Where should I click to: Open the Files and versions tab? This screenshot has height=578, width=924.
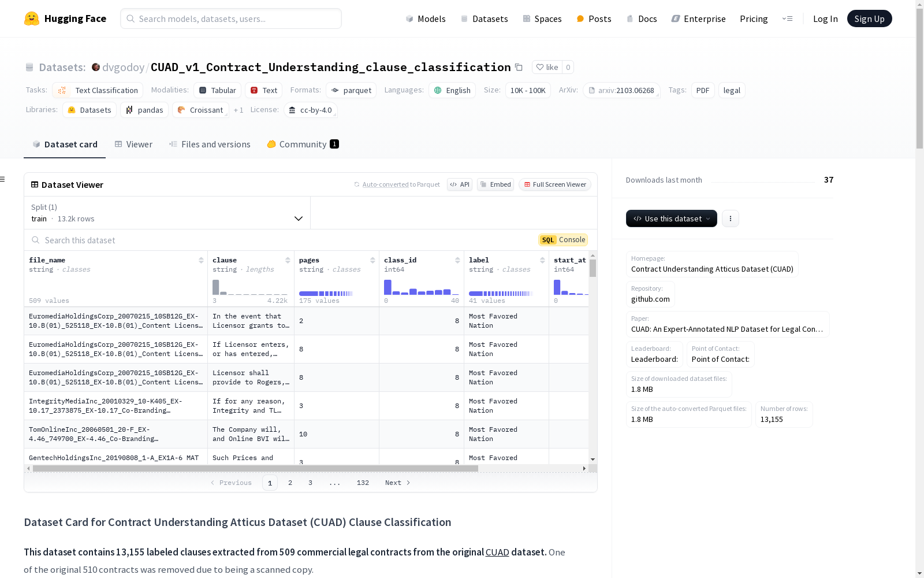(x=210, y=144)
